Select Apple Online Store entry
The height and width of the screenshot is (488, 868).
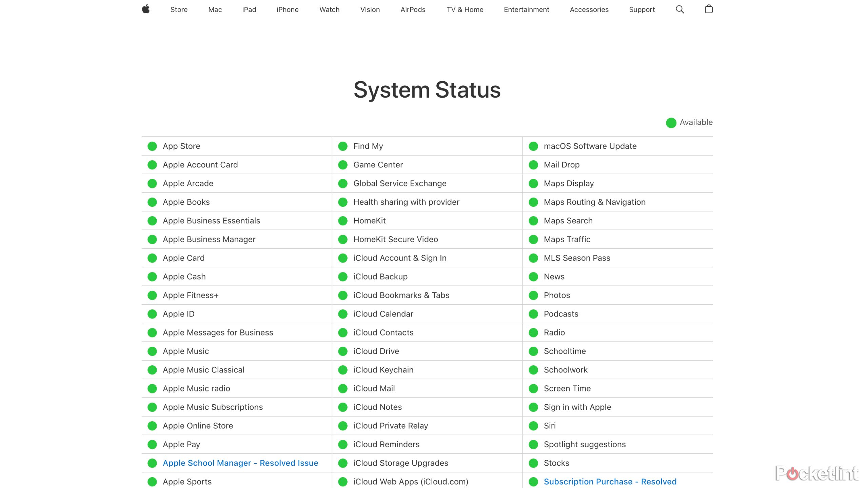(x=237, y=426)
